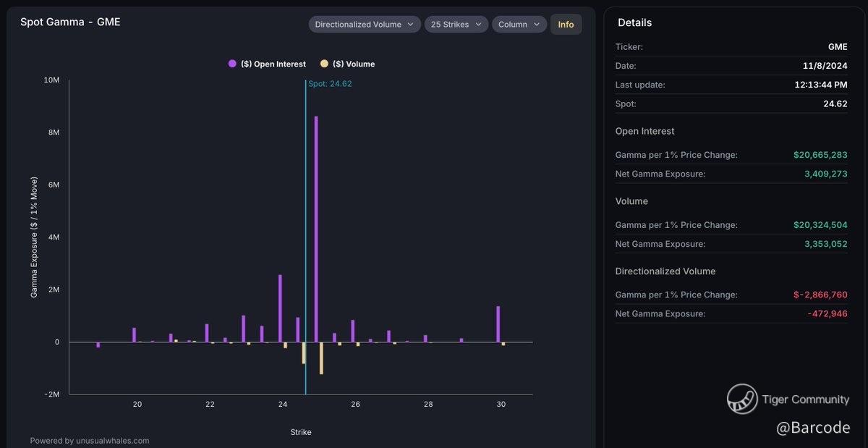This screenshot has height=448, width=868.
Task: Click the @Barcode handle text
Action: click(812, 428)
